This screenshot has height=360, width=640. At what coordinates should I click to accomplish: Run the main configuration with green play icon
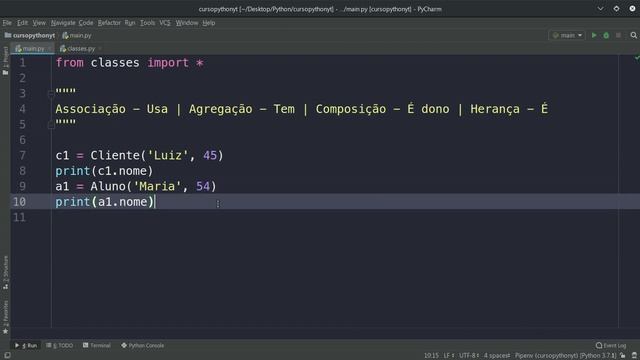click(x=594, y=36)
